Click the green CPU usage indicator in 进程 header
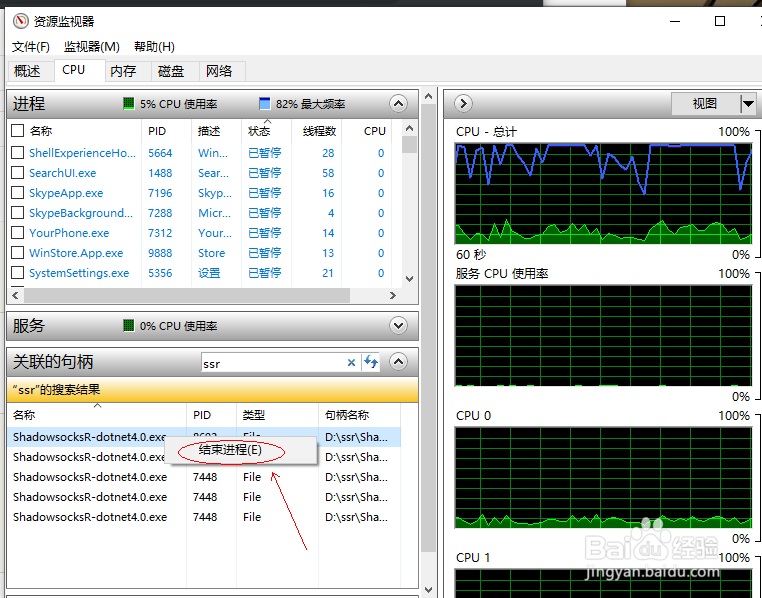 (129, 103)
